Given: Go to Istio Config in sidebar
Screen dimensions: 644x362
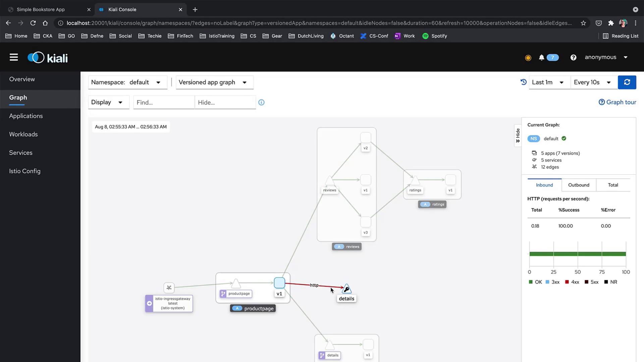Looking at the screenshot, I should point(25,171).
